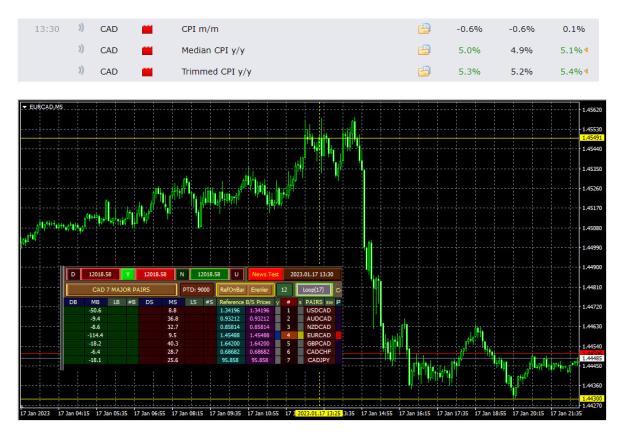Click the 2023.01.17 13:30 news time field
The image size is (625, 439).
(x=312, y=274)
